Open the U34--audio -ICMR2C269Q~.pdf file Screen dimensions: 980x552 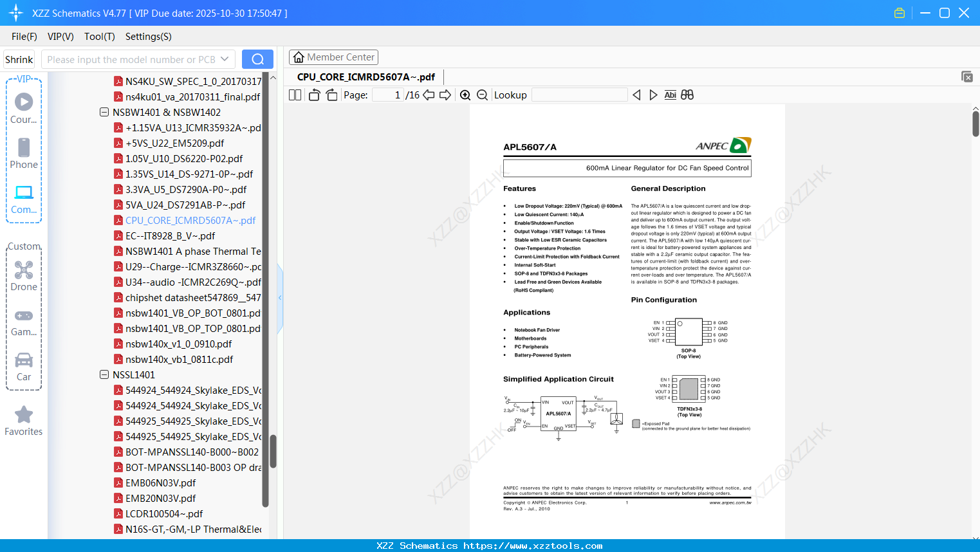[x=188, y=282]
